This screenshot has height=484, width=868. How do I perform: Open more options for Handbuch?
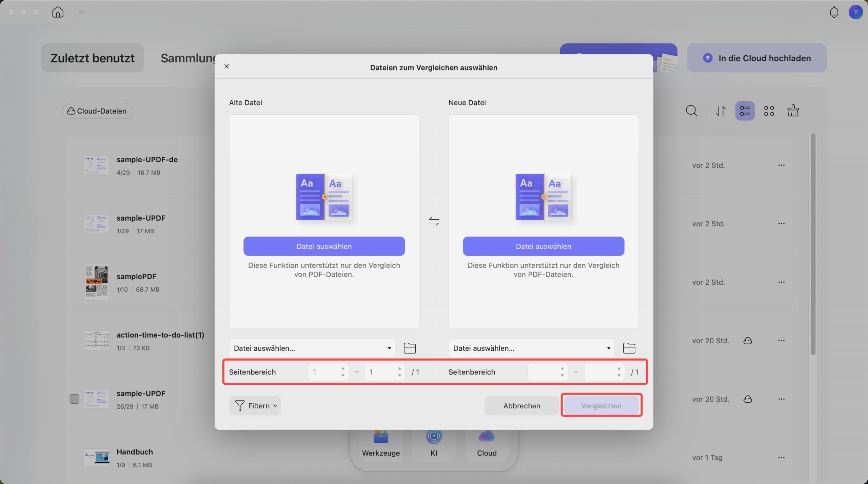coord(781,458)
